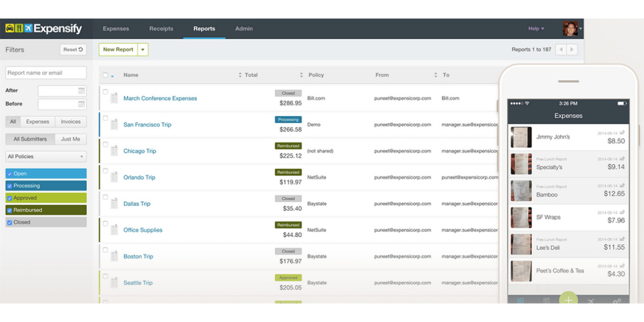Tap the settings gears icon on phone
Image resolution: width=644 pixels, height=322 pixels.
617,301
